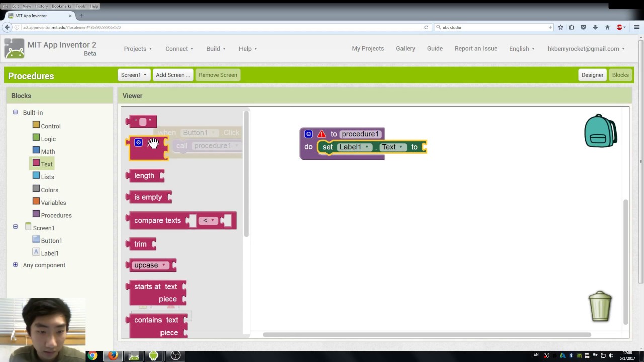
Task: Open the Gallery link
Action: (x=406, y=49)
